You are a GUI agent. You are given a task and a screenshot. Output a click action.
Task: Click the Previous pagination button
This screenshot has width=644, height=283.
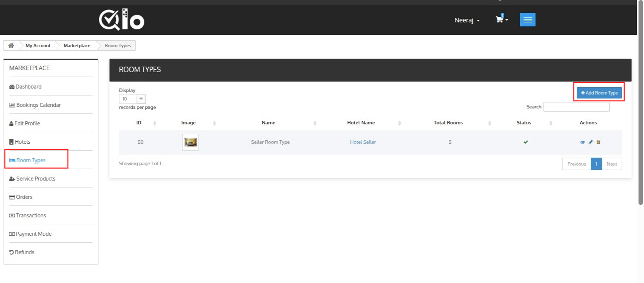pos(576,164)
